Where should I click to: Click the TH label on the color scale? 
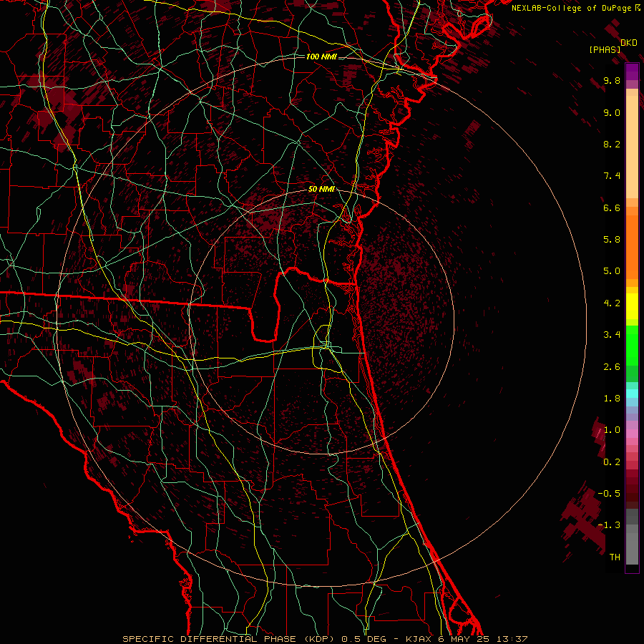(615, 557)
